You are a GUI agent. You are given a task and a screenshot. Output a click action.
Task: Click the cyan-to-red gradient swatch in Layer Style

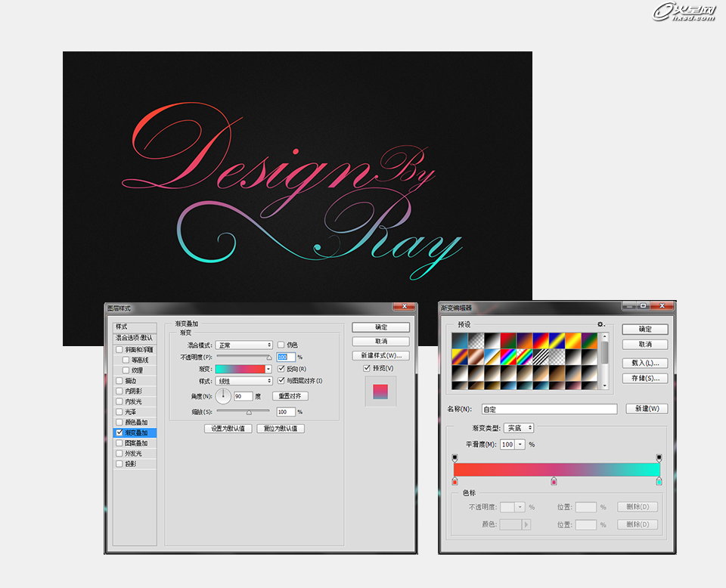(x=240, y=369)
